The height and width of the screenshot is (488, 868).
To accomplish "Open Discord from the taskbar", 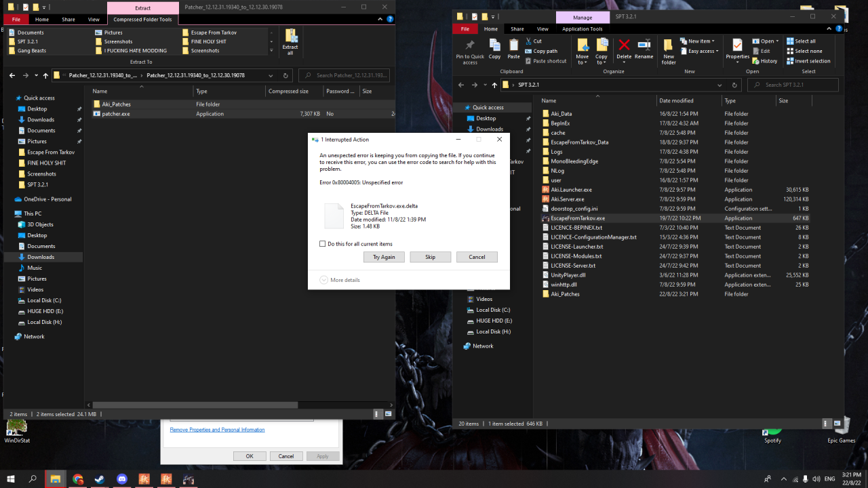I will (121, 479).
